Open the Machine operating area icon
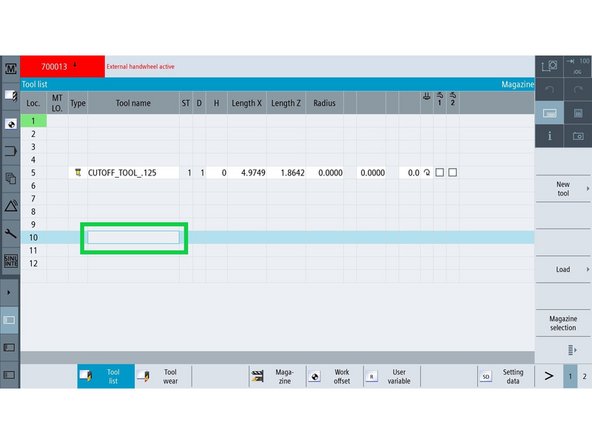The image size is (592, 444). (11, 69)
